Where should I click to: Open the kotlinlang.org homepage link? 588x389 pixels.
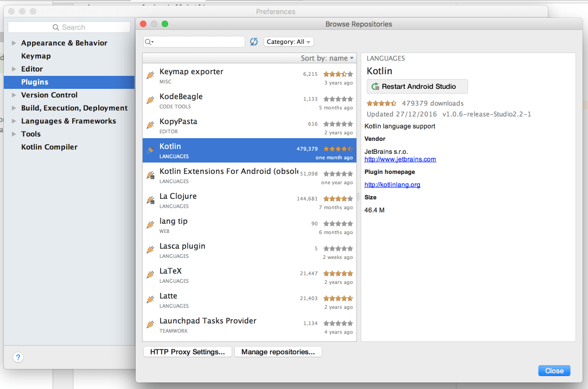(x=392, y=185)
